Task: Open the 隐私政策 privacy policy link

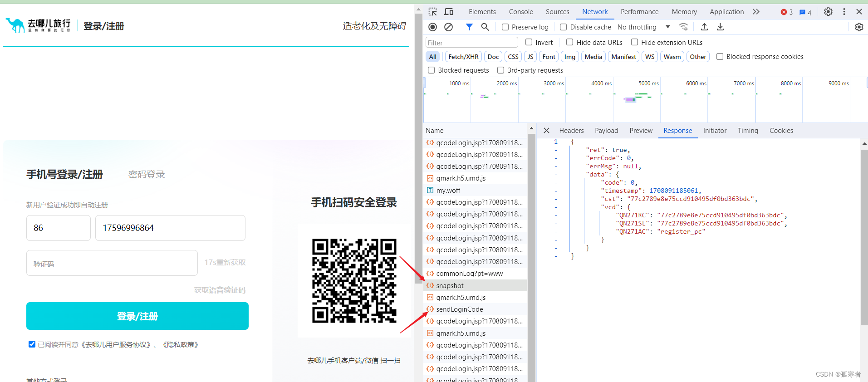Action: tap(180, 345)
